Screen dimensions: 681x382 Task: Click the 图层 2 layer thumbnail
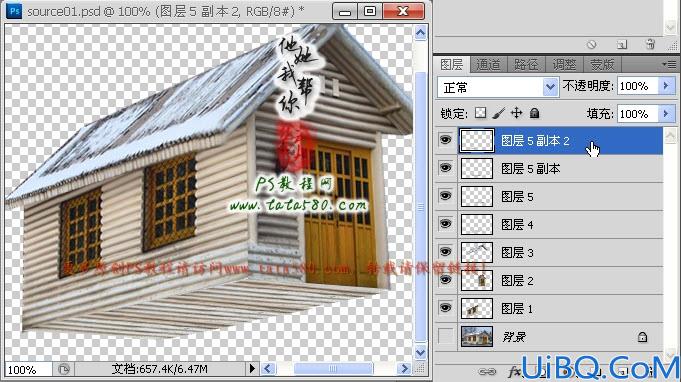(476, 280)
